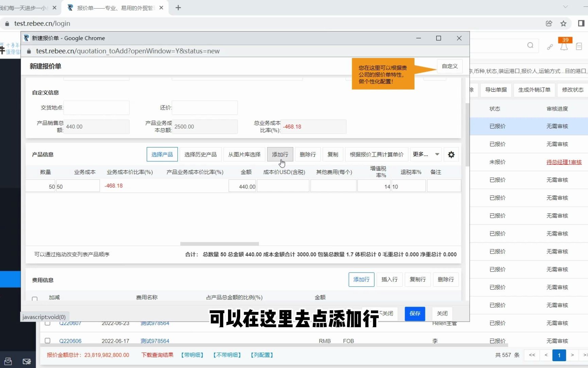Click the lock icon in popup address bar

pyautogui.click(x=29, y=51)
